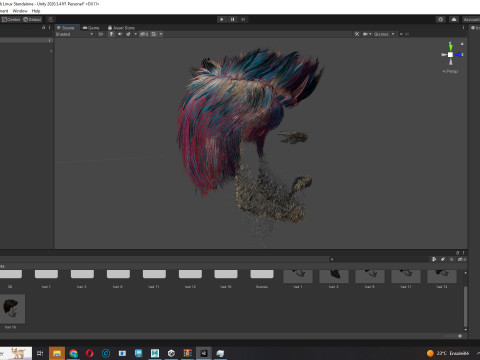Toggle hidden packages visibility in Project
The height and width of the screenshot is (360, 480).
pos(462,259)
